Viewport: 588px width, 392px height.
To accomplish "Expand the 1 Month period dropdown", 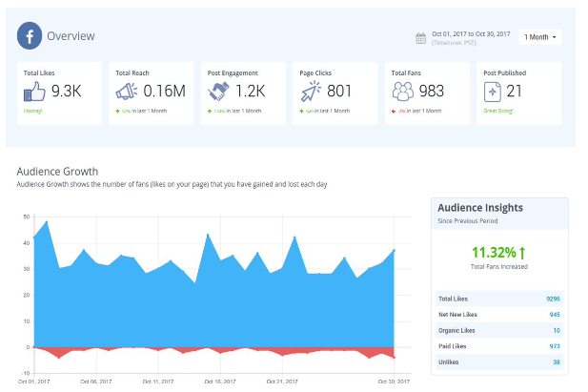I will coord(540,37).
